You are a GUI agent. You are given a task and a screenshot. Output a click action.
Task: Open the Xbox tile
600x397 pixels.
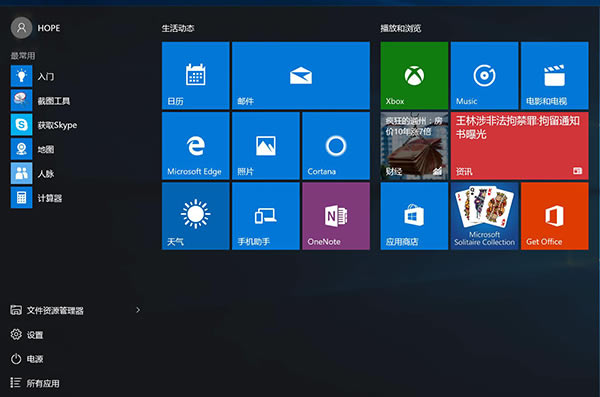(x=414, y=75)
